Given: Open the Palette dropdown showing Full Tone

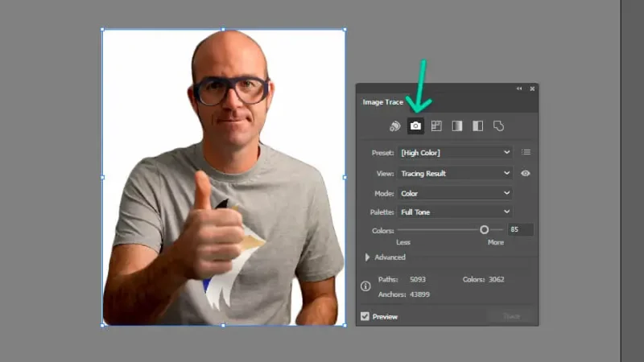Looking at the screenshot, I should (x=455, y=212).
